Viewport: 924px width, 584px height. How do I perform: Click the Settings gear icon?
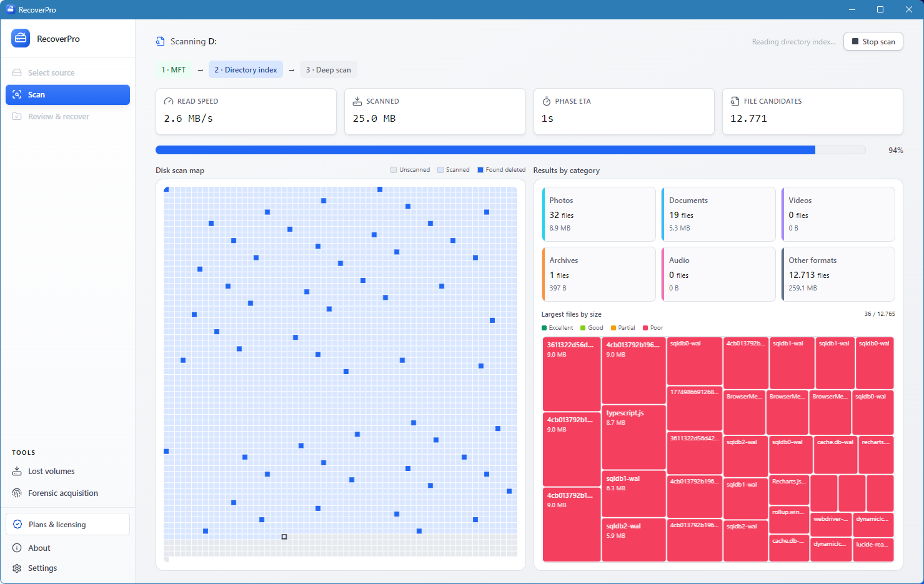tap(17, 568)
